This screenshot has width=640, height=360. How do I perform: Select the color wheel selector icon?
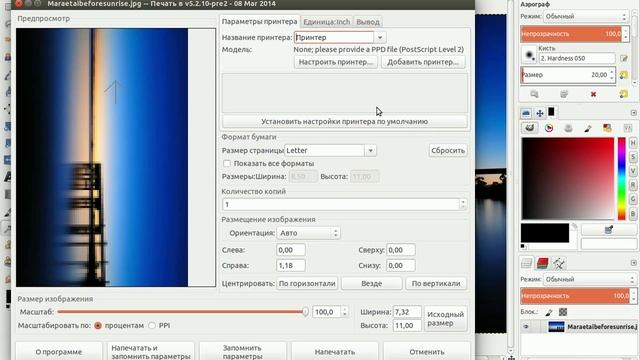pyautogui.click(x=549, y=128)
